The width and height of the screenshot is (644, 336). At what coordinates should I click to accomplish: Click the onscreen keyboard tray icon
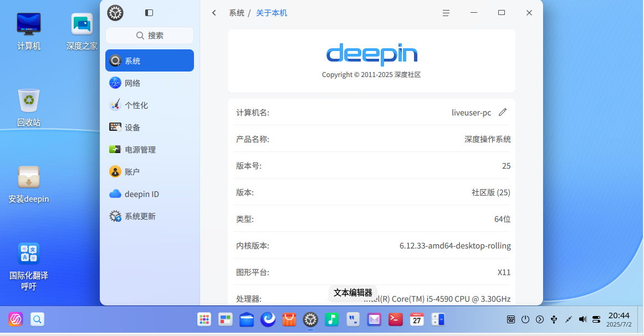[511, 319]
